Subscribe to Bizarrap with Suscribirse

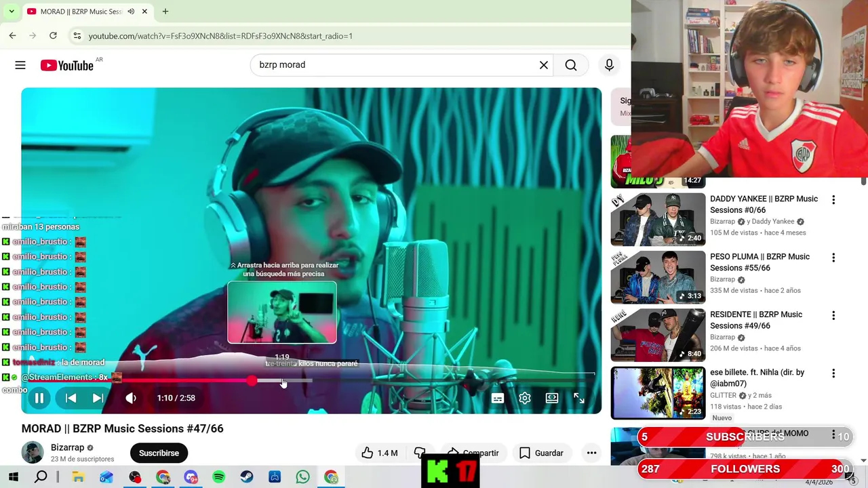159,453
